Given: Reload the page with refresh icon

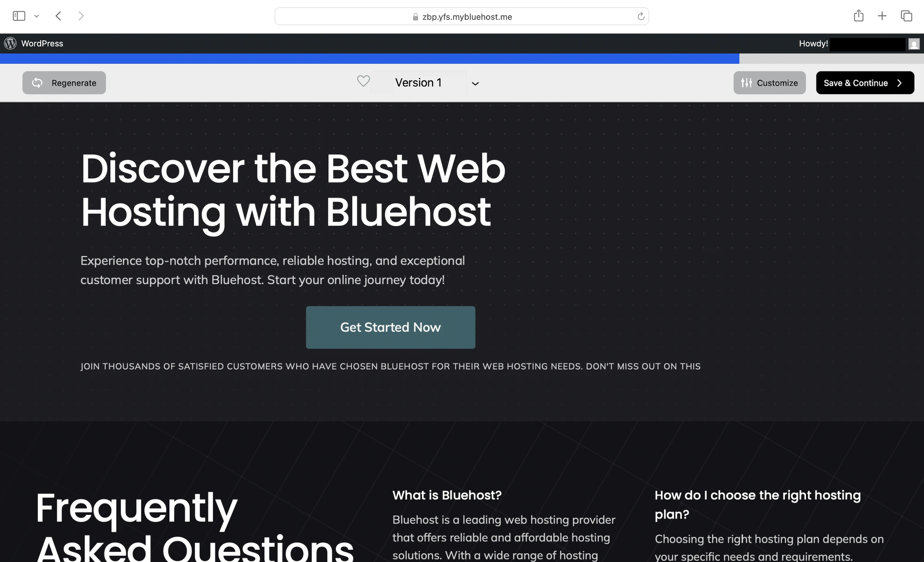Looking at the screenshot, I should 641,16.
